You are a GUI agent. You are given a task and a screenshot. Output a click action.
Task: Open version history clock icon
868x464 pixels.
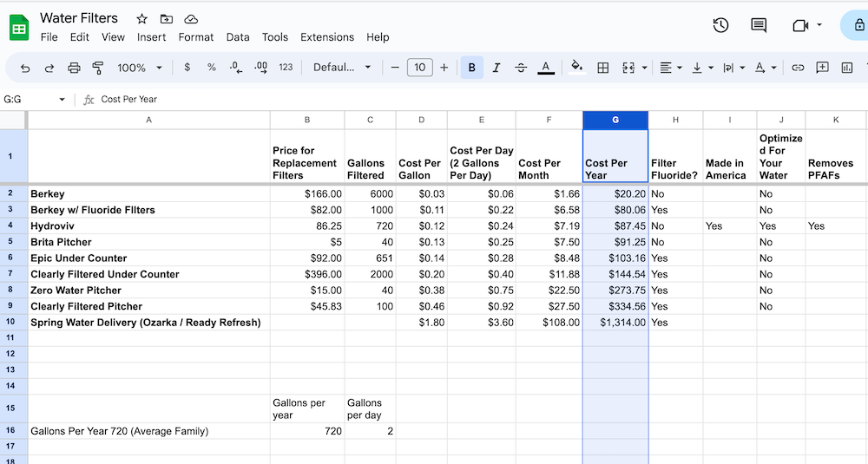720,25
